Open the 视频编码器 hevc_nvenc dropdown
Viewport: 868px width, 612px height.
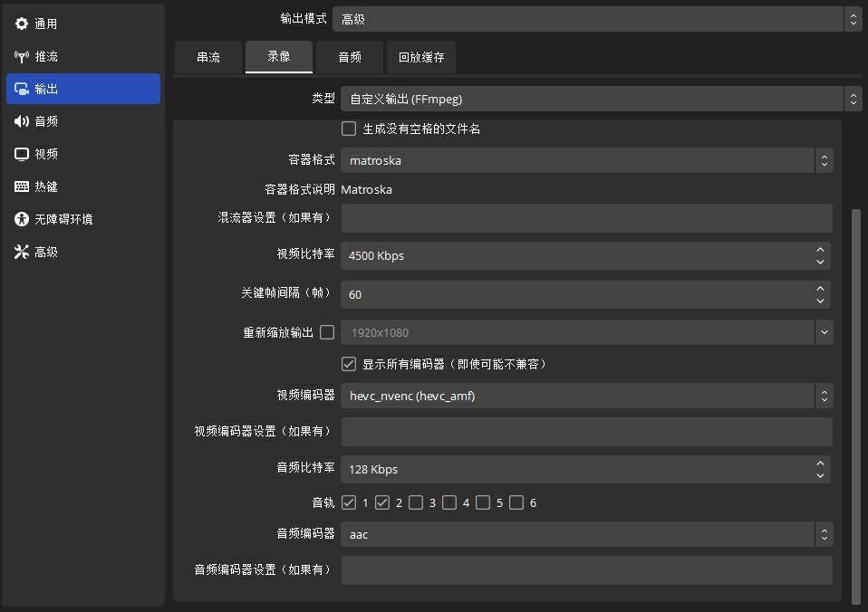[587, 397]
